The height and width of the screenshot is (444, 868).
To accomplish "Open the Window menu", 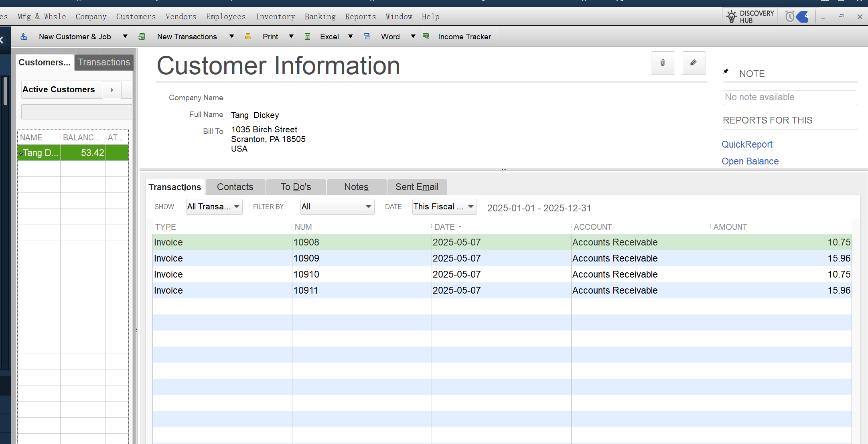I will click(399, 16).
